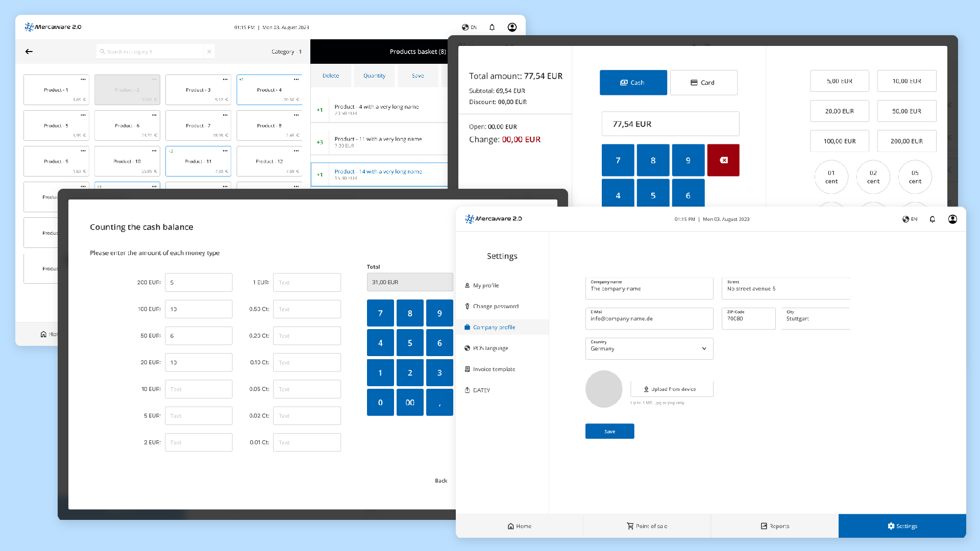The height and width of the screenshot is (551, 980).
Task: Open three-dot options on Product - 4 tile
Action: click(296, 80)
